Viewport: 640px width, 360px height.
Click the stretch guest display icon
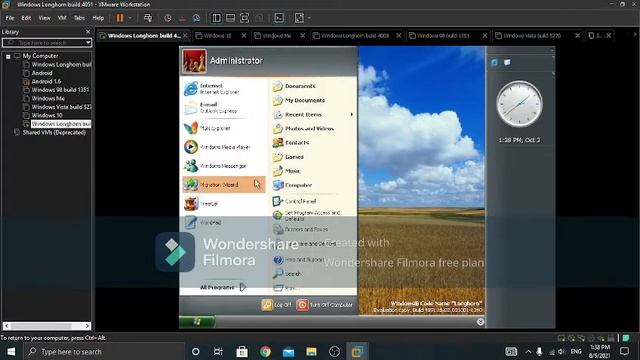[x=299, y=18]
